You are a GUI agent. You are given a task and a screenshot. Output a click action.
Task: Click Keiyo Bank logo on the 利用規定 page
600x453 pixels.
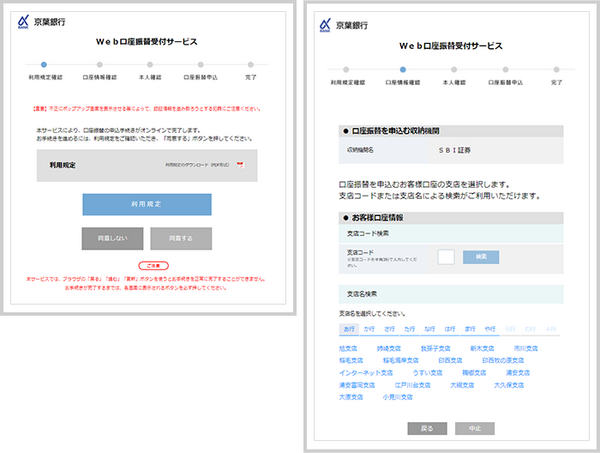[x=41, y=22]
